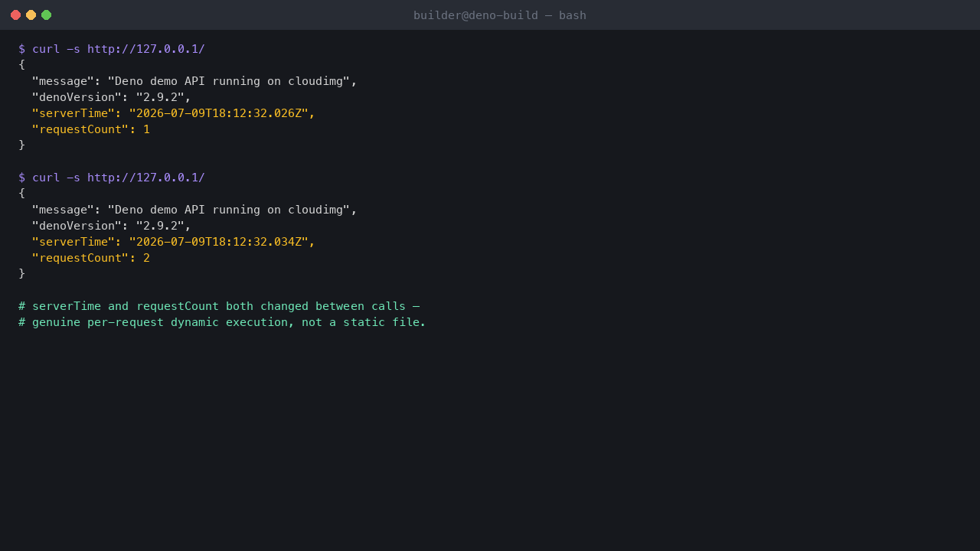The width and height of the screenshot is (980, 551).
Task: Click the green maximize window button
Action: [46, 15]
